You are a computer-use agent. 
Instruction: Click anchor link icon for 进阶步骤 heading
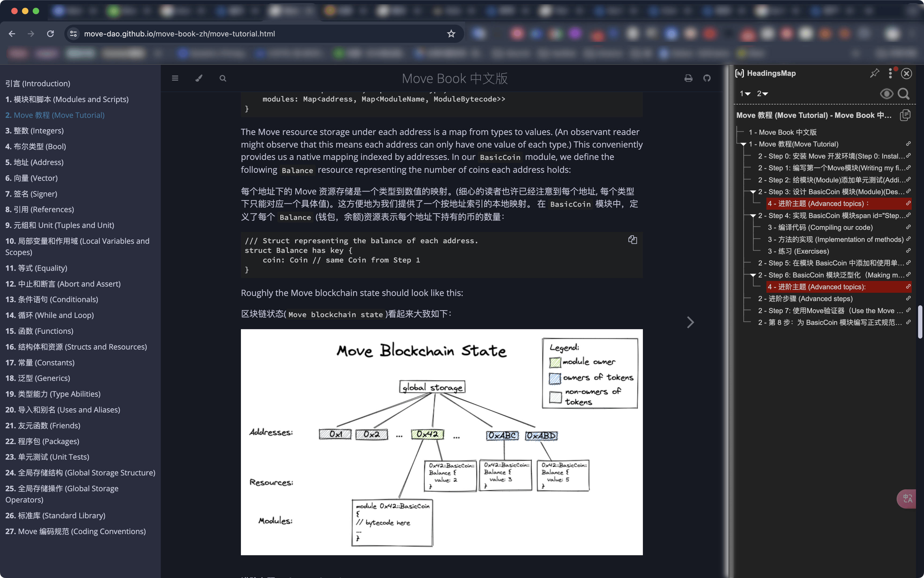pyautogui.click(x=908, y=298)
